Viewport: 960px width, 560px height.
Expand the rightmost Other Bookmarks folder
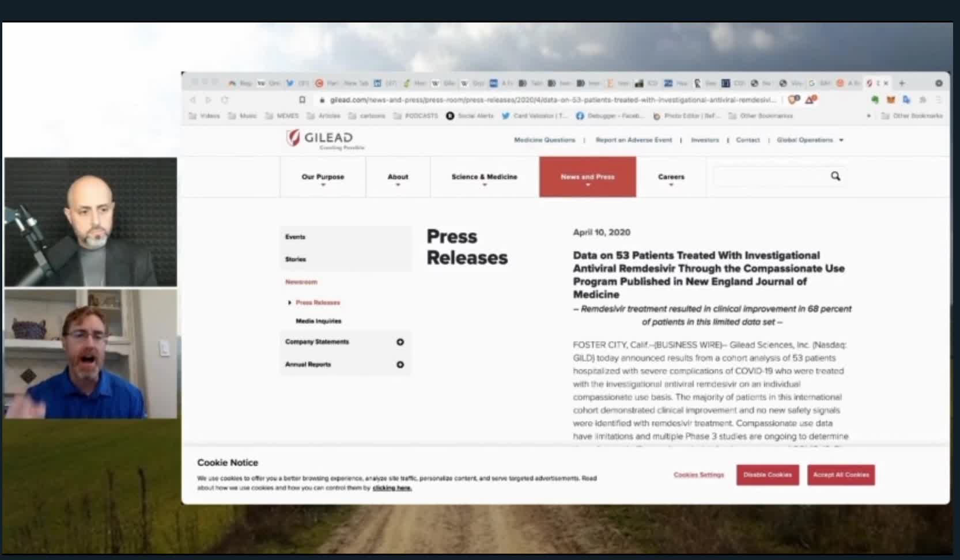pos(912,116)
